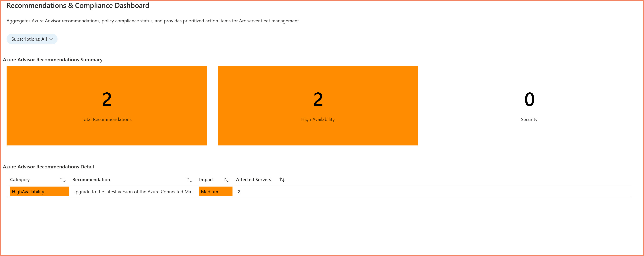Sort the Impact column using its sort icon
Image resolution: width=644 pixels, height=256 pixels.
coord(226,179)
